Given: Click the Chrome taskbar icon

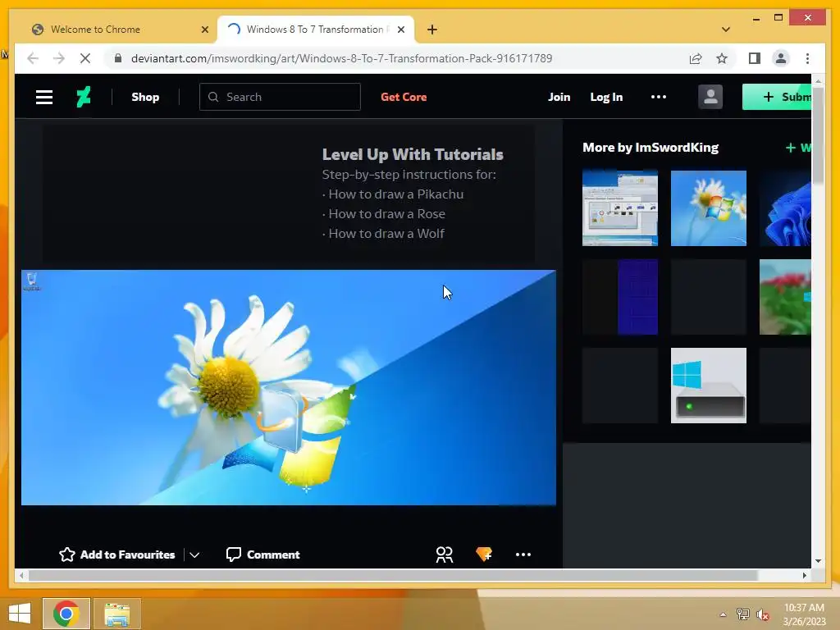Looking at the screenshot, I should tap(66, 614).
